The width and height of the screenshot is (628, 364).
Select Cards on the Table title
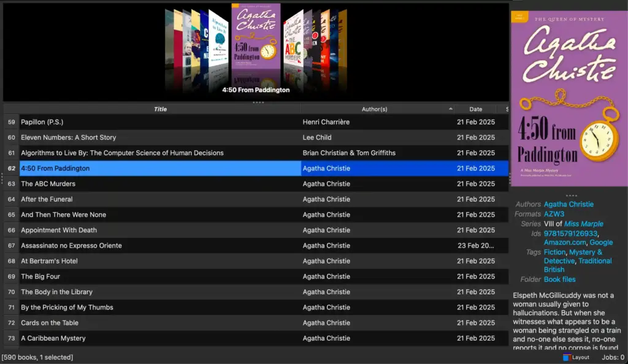[x=50, y=323]
